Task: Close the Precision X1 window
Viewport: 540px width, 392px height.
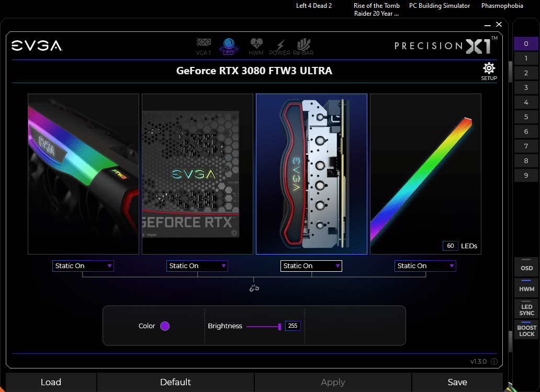Action: 499,25
